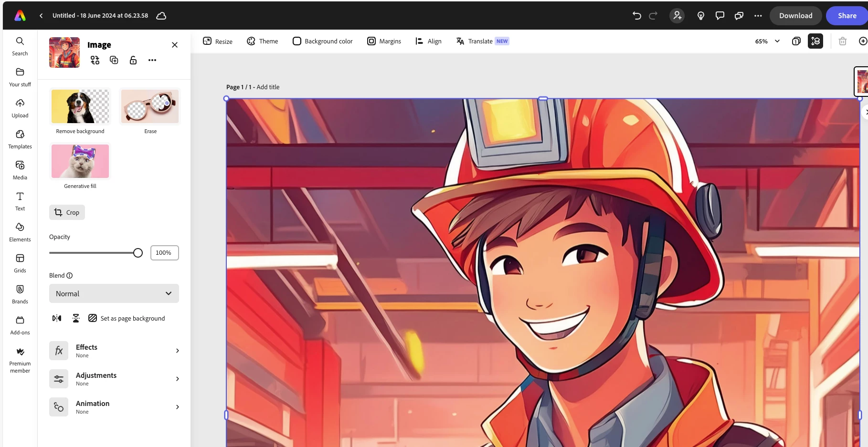Expand the Effects section
868x447 pixels.
(x=114, y=351)
